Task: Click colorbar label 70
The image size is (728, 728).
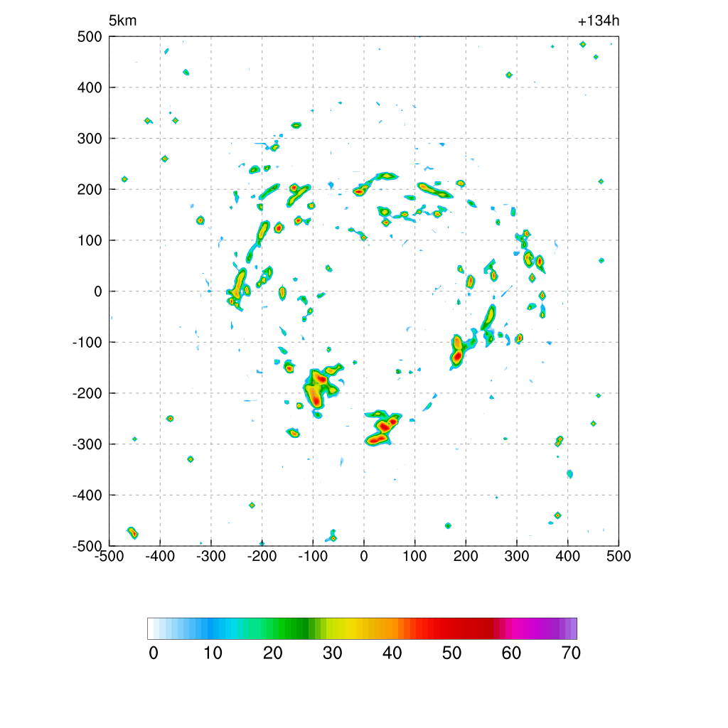Action: point(571,653)
